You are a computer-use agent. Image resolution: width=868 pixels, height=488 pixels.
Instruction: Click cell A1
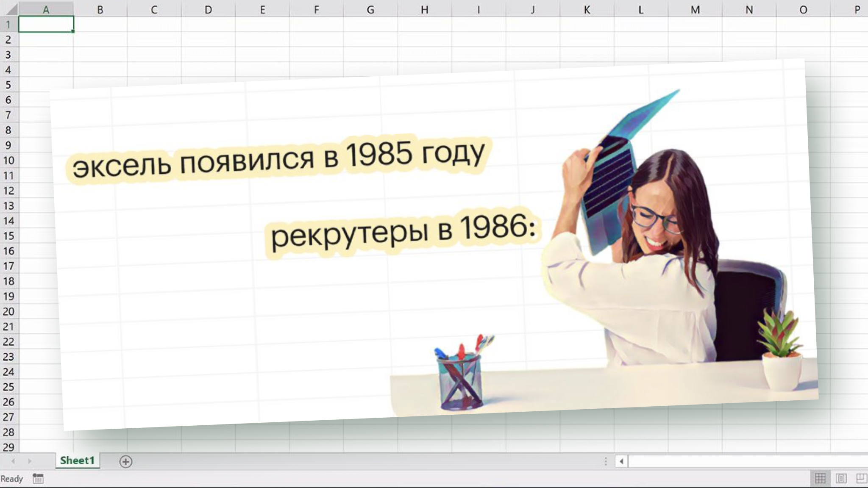46,24
